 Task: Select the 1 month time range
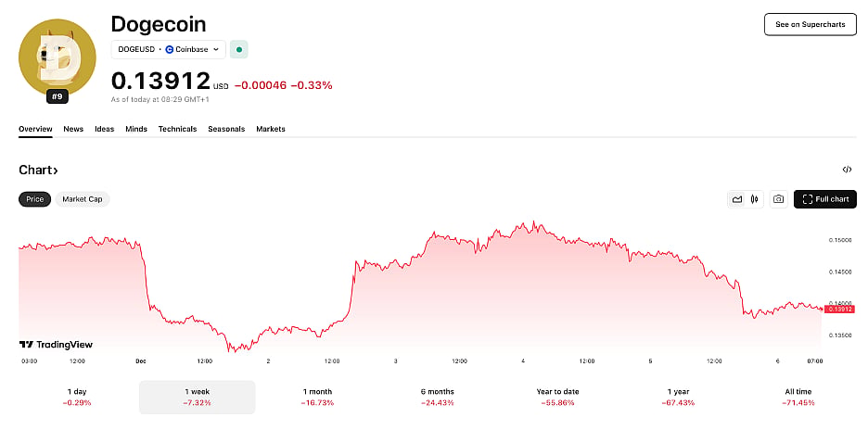[317, 397]
